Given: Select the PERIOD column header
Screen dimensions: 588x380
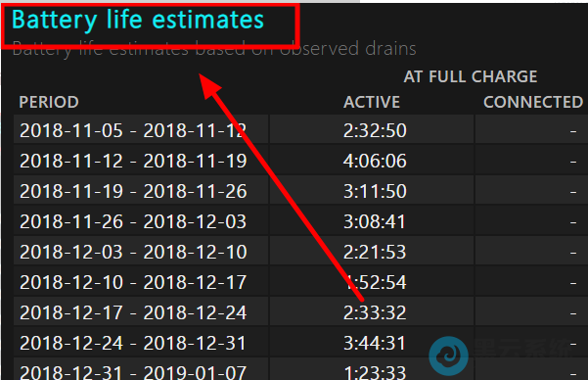Looking at the screenshot, I should (49, 102).
